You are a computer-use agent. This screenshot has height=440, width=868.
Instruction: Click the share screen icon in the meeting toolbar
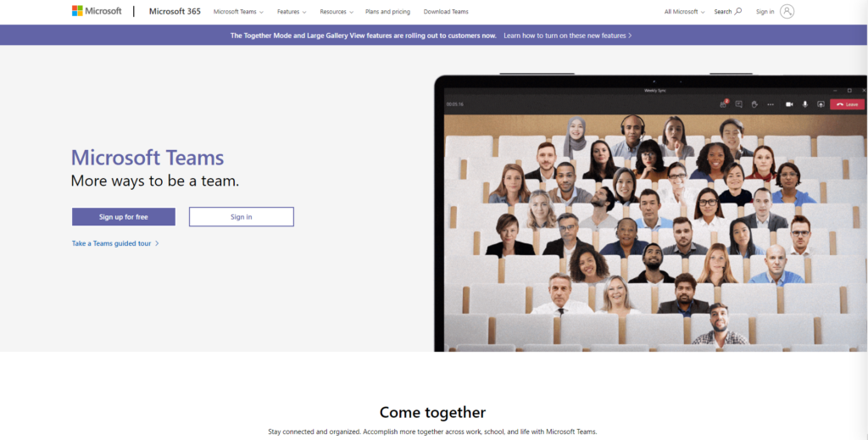(821, 104)
